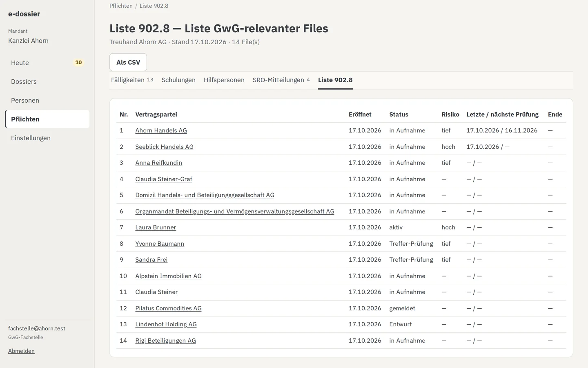
Task: Click the Abmelden link
Action: pos(21,351)
